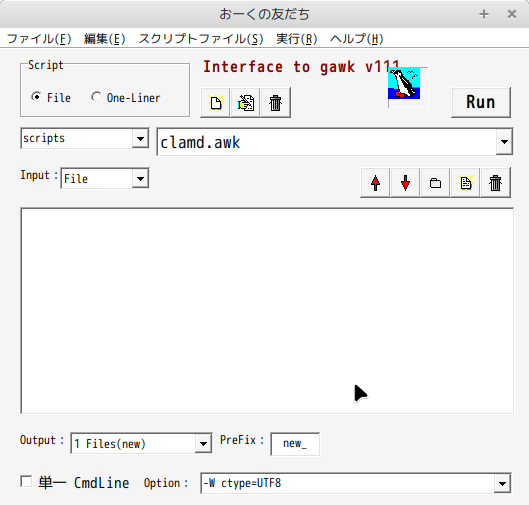Viewport: 529px width, 505px height.
Task: Open the ヘルプ(H) menu
Action: [x=357, y=39]
